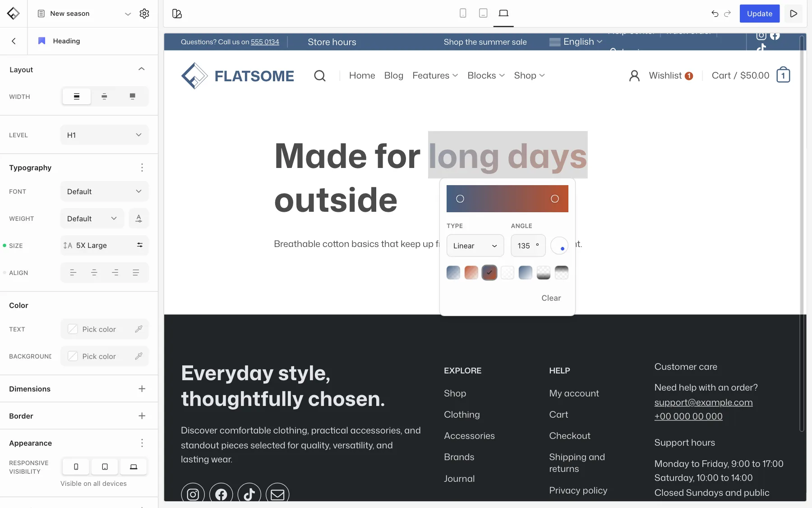
Task: Align text right
Action: click(115, 272)
